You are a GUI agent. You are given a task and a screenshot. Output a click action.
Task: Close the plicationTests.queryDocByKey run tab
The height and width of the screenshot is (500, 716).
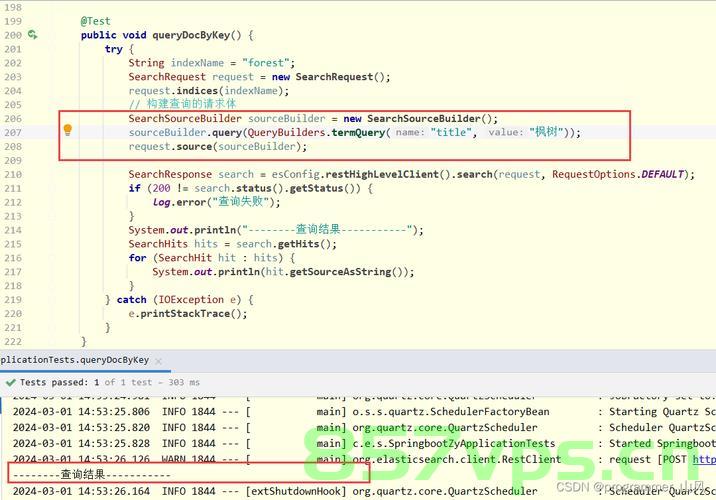pos(158,361)
